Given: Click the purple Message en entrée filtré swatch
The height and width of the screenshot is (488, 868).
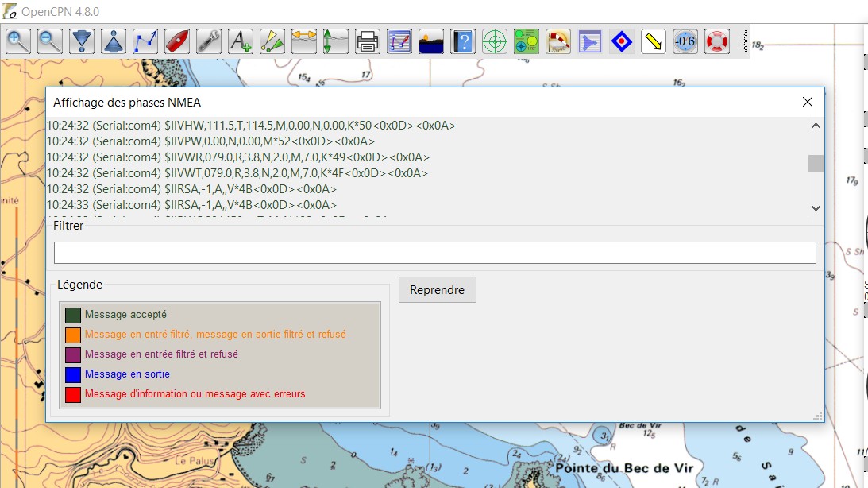Looking at the screenshot, I should point(73,354).
